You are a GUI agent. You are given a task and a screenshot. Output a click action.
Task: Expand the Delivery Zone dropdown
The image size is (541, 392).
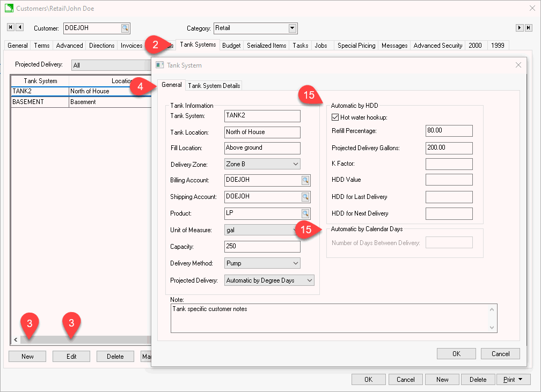295,164
